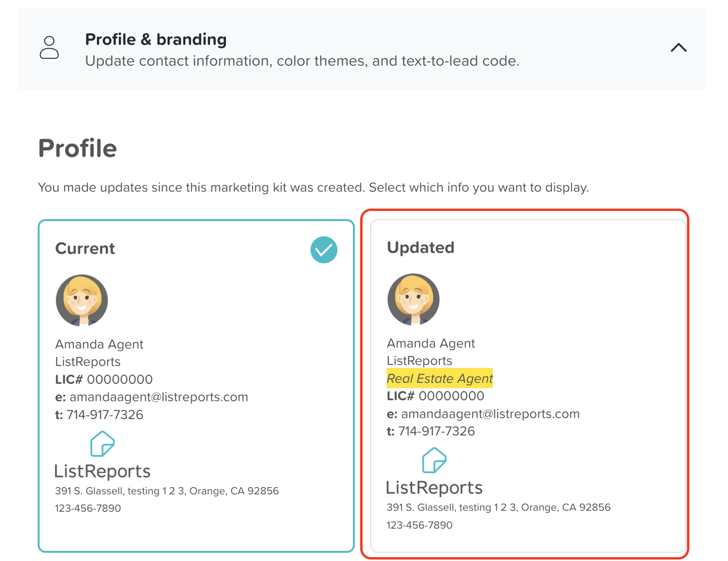
Task: Click the teal checkmark on Current card
Action: pyautogui.click(x=323, y=250)
